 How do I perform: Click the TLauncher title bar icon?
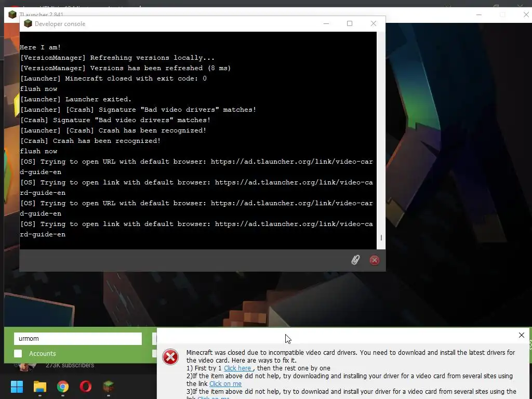pos(12,15)
